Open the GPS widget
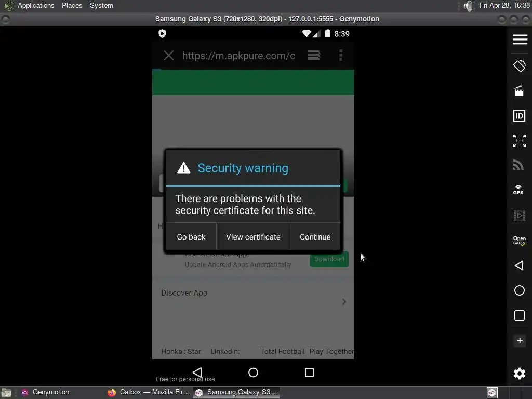Viewport: 532px width, 399px height. [x=518, y=190]
